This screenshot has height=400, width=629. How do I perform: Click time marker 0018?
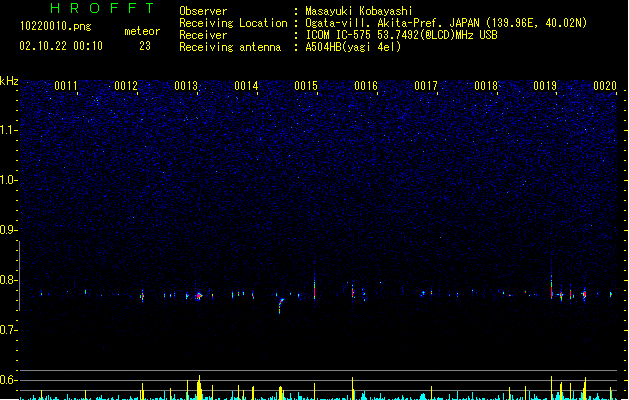tap(486, 86)
